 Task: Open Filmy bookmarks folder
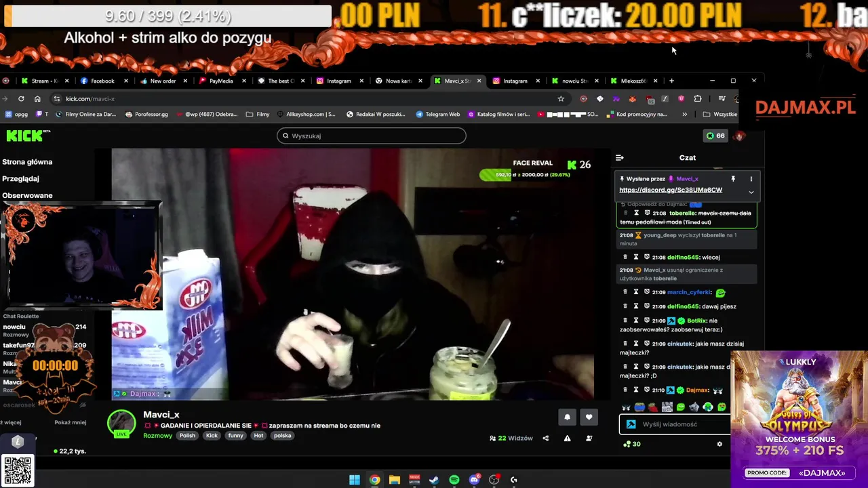click(258, 114)
